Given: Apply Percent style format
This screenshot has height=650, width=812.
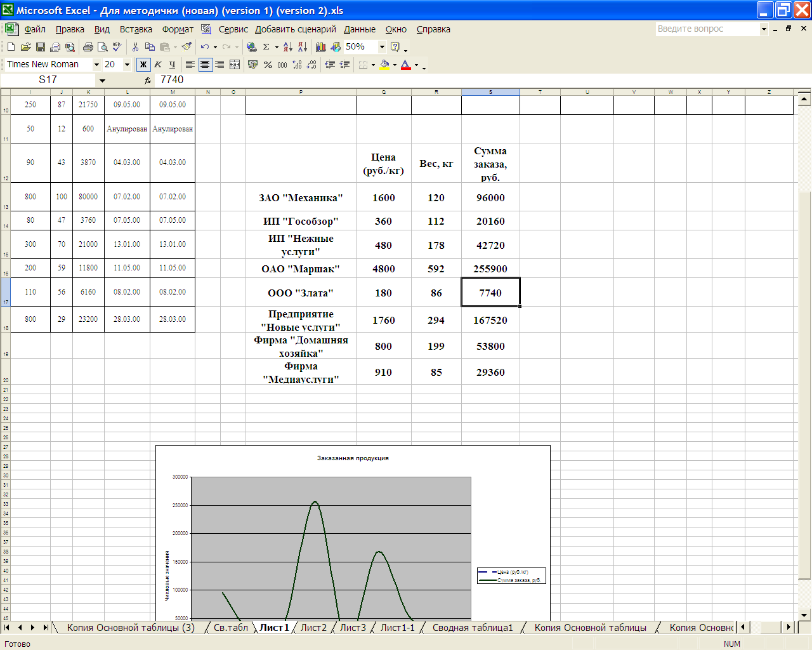Looking at the screenshot, I should coord(268,64).
